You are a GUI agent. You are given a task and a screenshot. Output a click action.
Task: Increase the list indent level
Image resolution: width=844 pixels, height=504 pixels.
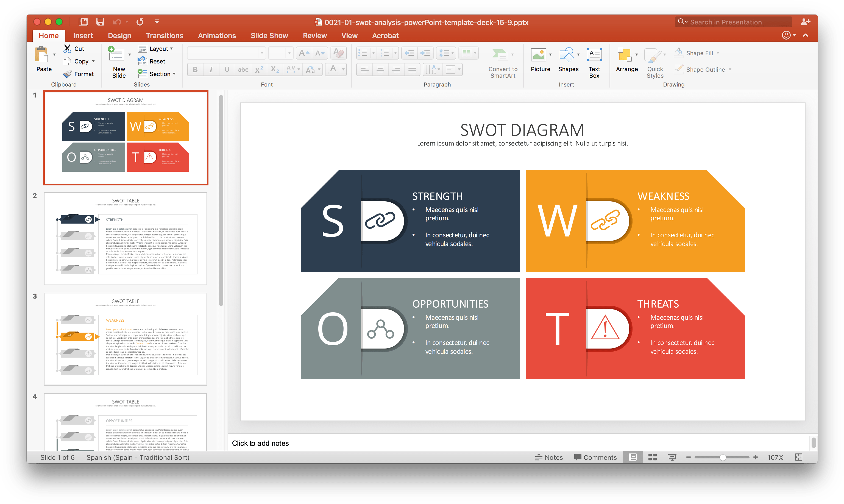[x=425, y=53]
